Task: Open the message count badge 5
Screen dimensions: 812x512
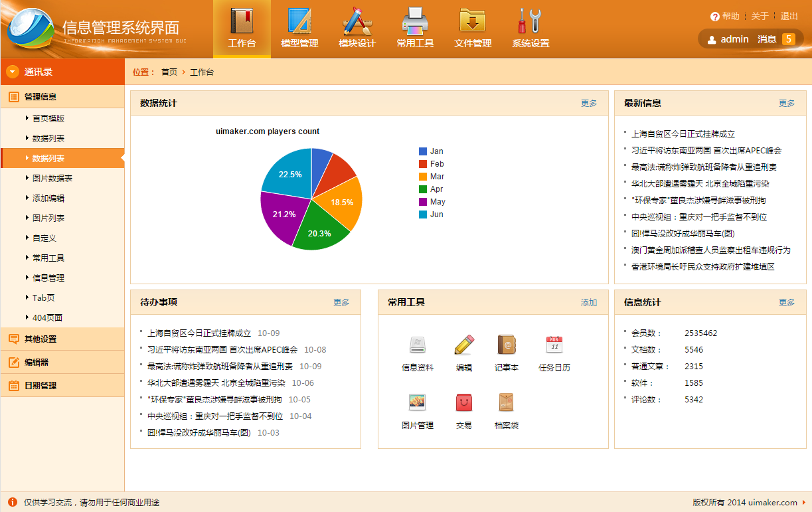Action: (788, 39)
